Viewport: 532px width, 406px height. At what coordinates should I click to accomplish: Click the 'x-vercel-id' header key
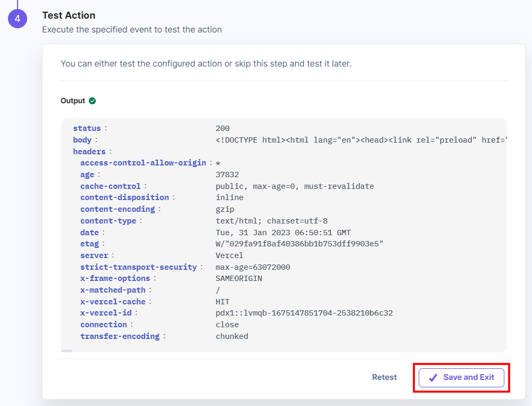[106, 313]
